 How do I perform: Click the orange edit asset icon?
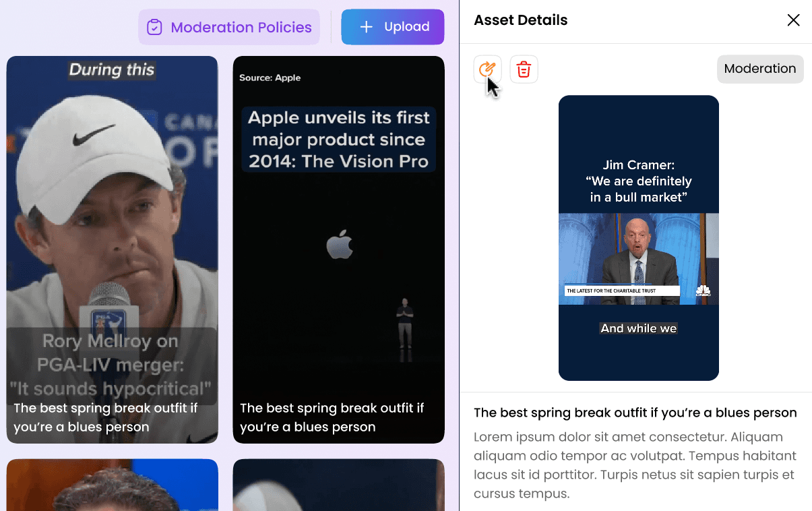pyautogui.click(x=487, y=69)
